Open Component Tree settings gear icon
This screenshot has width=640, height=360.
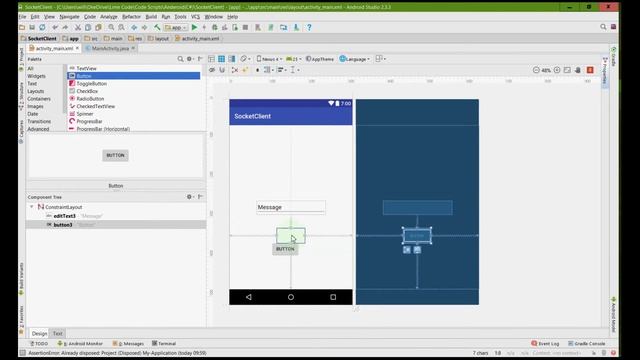190,197
